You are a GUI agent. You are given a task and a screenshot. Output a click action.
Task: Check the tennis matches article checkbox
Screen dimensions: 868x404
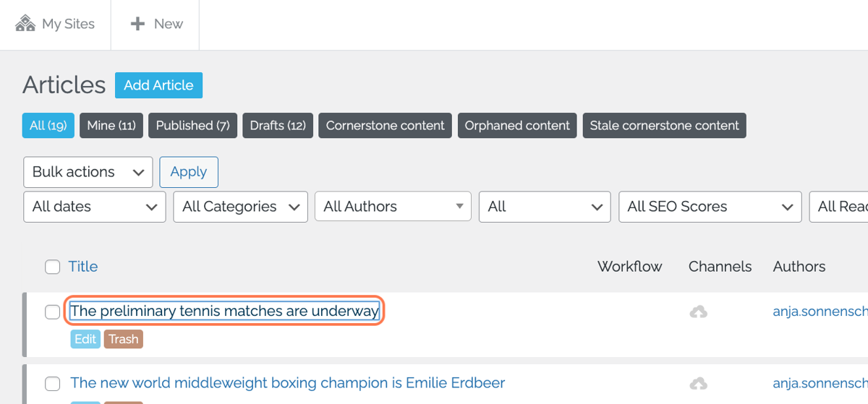point(52,311)
